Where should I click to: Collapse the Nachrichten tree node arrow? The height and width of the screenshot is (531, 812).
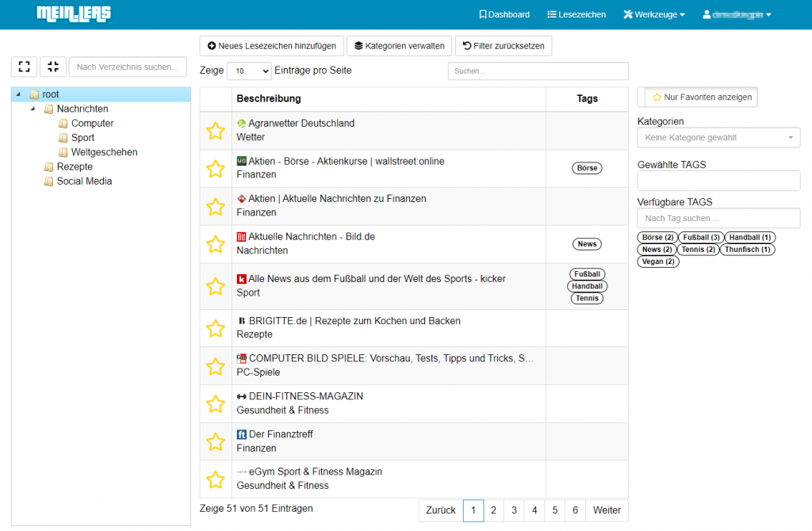click(x=33, y=109)
